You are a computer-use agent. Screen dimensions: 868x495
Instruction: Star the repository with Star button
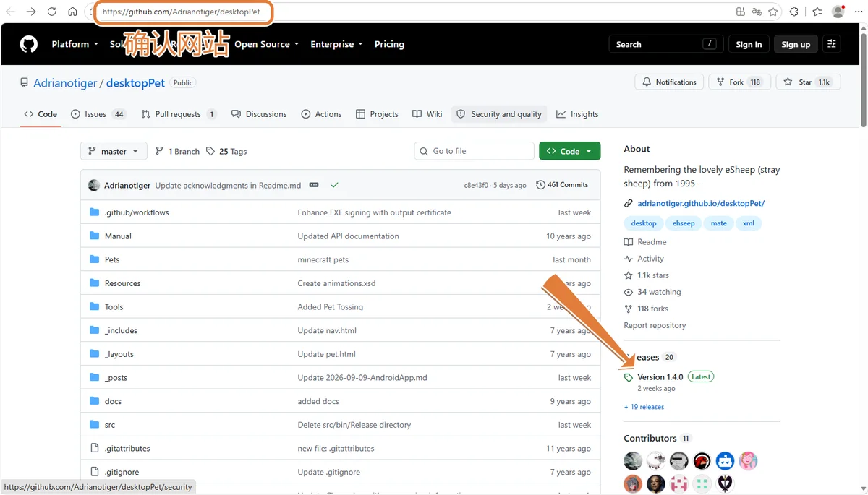coord(809,82)
